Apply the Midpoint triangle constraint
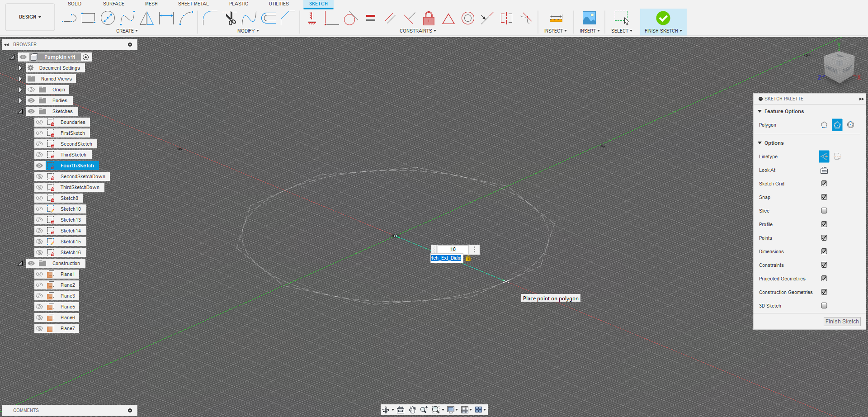The width and height of the screenshot is (868, 417). pyautogui.click(x=448, y=19)
